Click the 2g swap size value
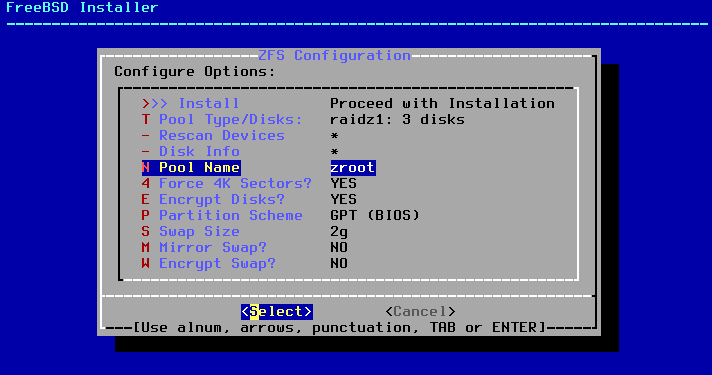 339,232
